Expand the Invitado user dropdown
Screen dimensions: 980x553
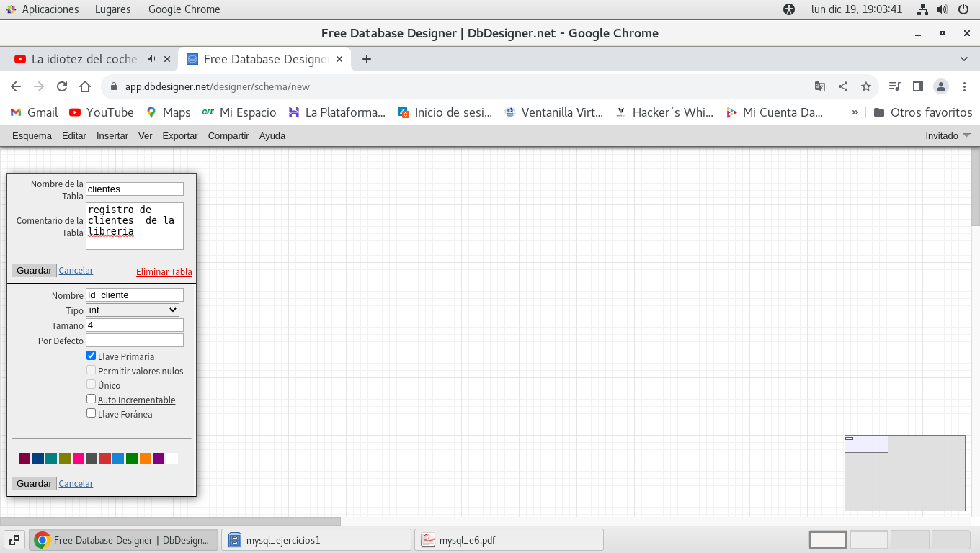tap(948, 135)
